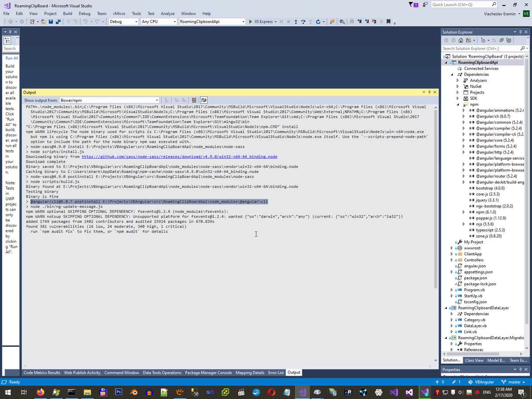Click the IIS Express run label
Screen dimensions: 532x399
[x=264, y=21]
